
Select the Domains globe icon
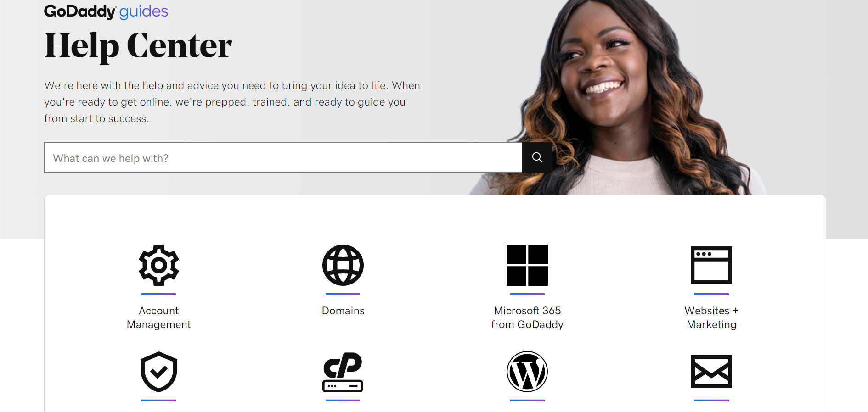343,265
